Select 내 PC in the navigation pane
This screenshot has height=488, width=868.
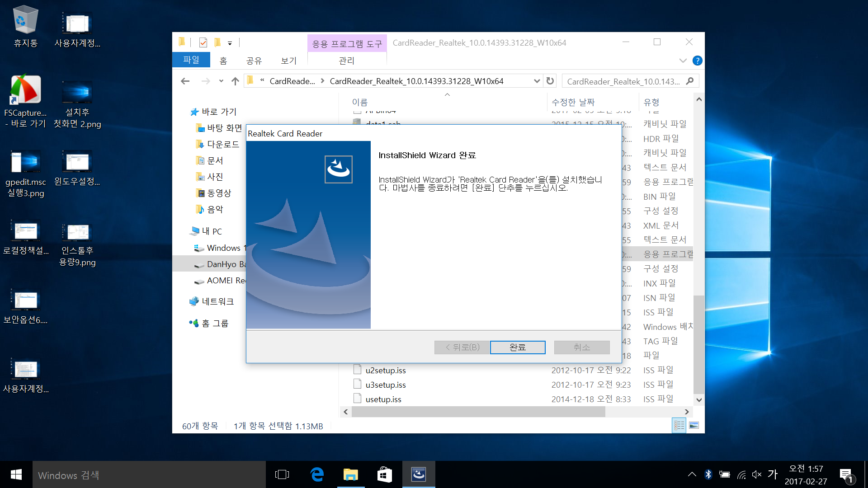click(207, 231)
